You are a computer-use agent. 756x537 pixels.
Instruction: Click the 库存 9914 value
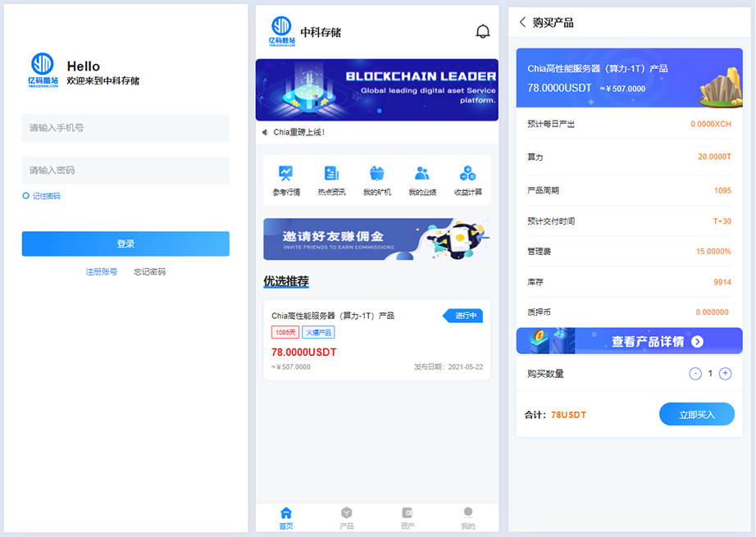(x=722, y=282)
